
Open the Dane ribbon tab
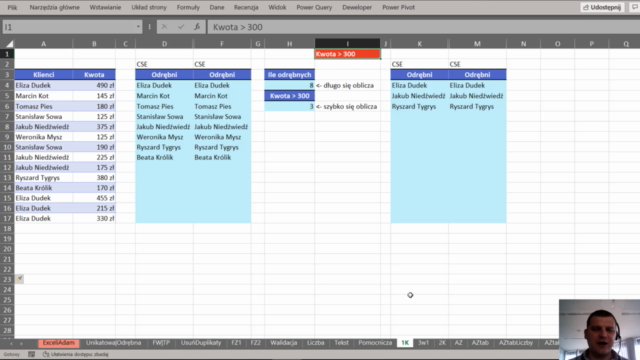click(217, 7)
